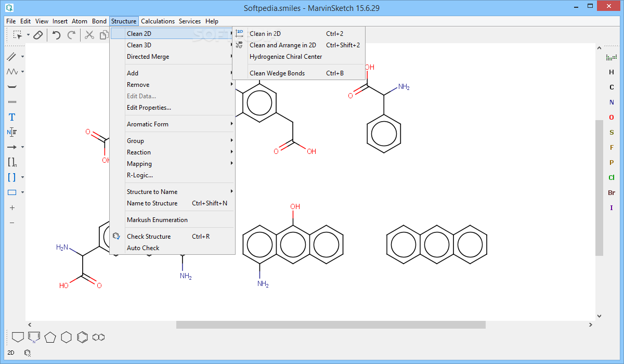This screenshot has width=624, height=364.
Task: Select Directed Merge
Action: [x=173, y=57]
